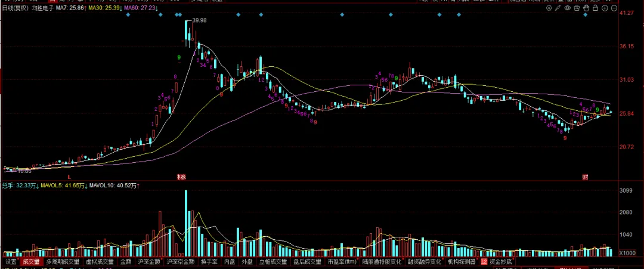This screenshot has width=644, height=269.
Task: Open the 机构探测器 tab
Action: [461, 261]
